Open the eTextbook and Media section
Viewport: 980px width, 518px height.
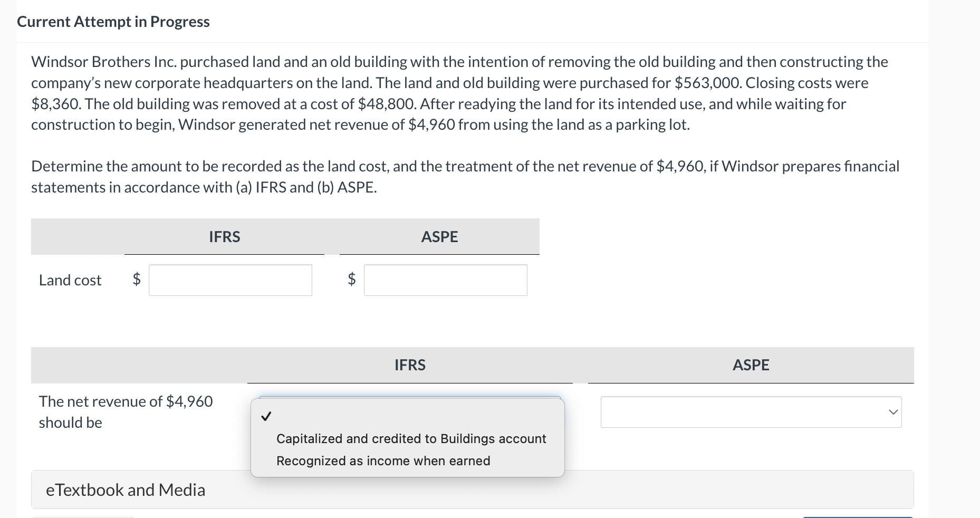pyautogui.click(x=124, y=490)
